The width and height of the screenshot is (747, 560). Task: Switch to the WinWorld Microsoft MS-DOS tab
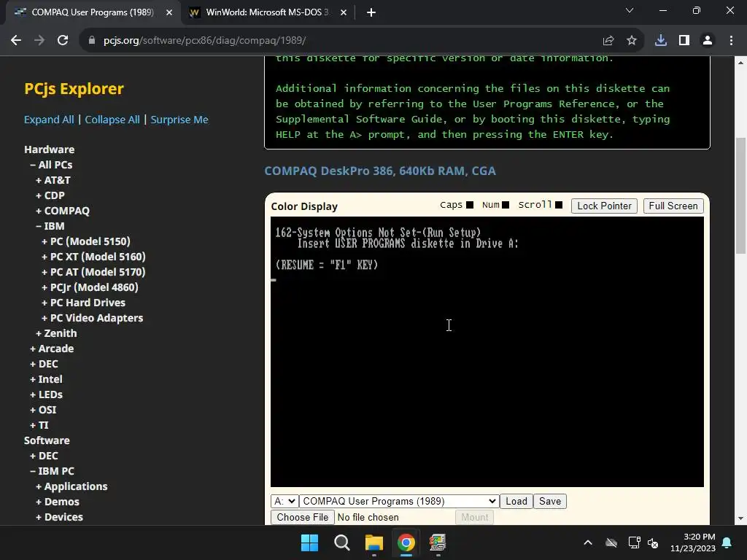pos(267,12)
